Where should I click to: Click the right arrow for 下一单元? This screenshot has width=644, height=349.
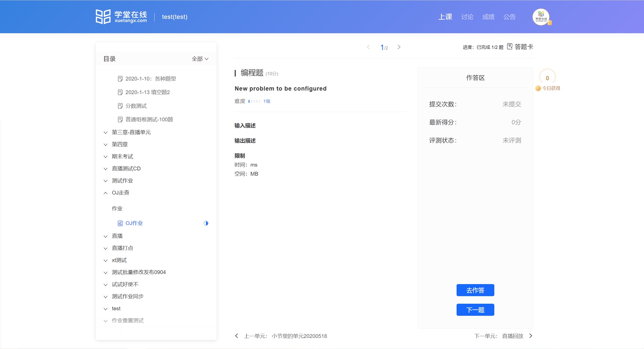coord(531,336)
